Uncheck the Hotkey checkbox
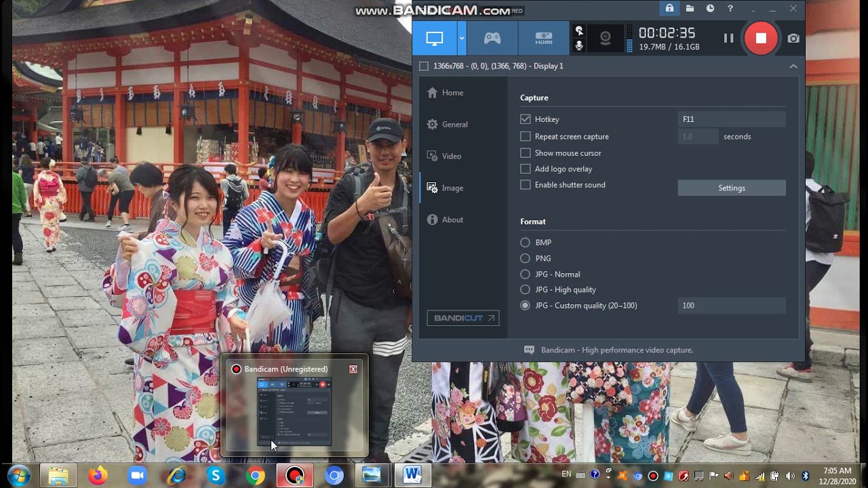 pyautogui.click(x=526, y=119)
